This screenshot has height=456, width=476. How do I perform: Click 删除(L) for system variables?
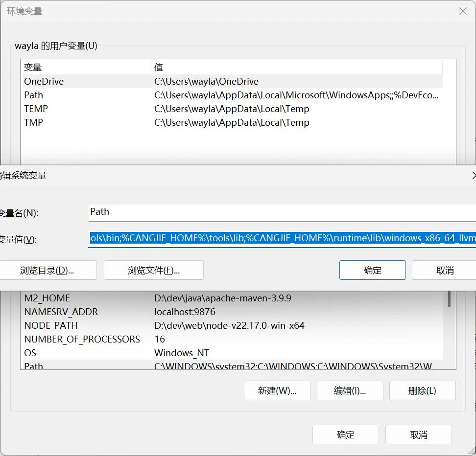click(422, 390)
